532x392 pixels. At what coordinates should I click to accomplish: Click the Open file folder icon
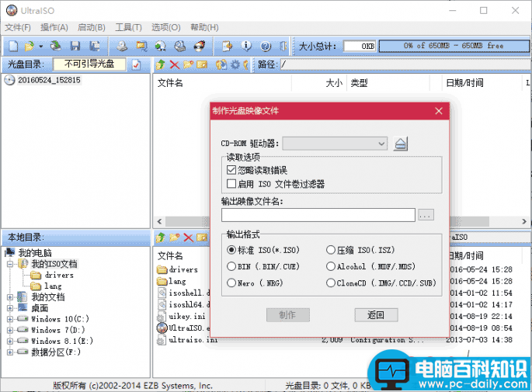coord(30,46)
